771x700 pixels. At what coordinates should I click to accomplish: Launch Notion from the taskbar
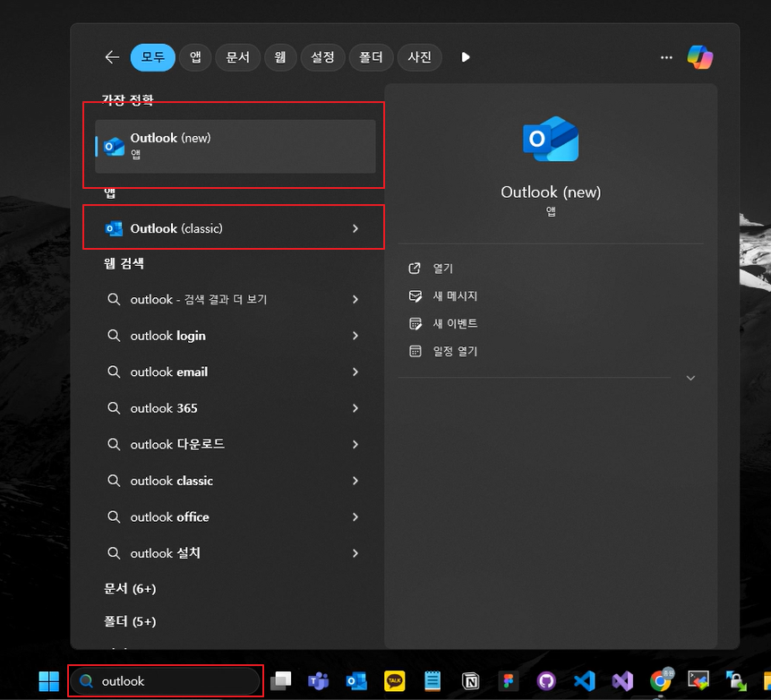(470, 681)
